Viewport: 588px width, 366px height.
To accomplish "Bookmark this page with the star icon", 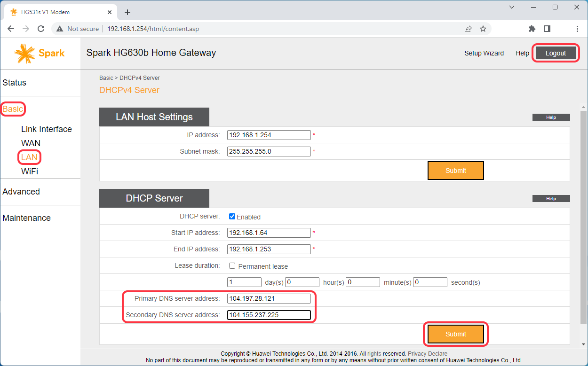I will (x=483, y=29).
